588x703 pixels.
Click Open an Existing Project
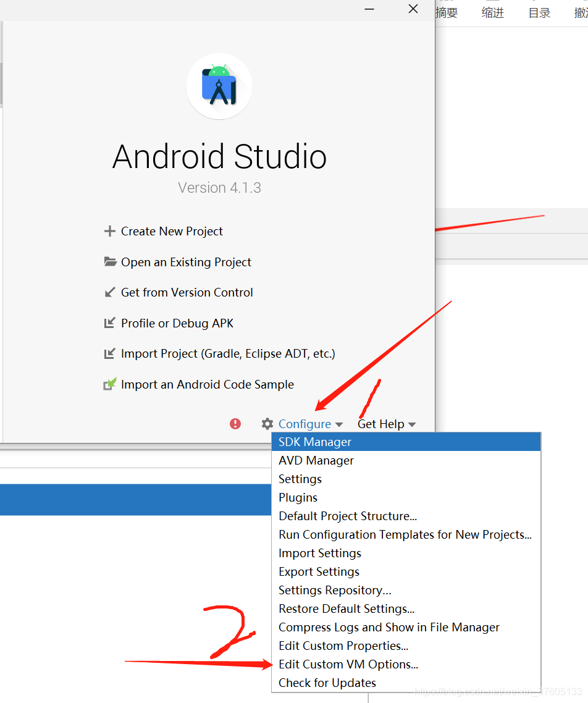point(186,262)
